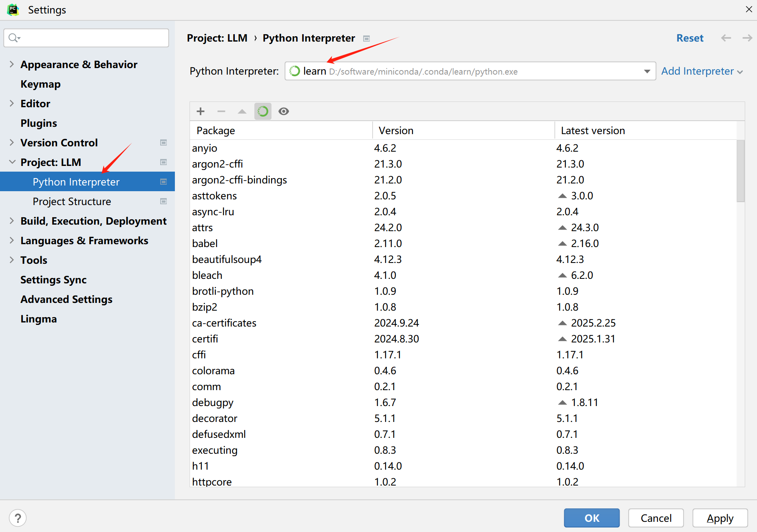Screen dimensions: 757x532
Task: Expand the Tools section
Action: click(12, 260)
